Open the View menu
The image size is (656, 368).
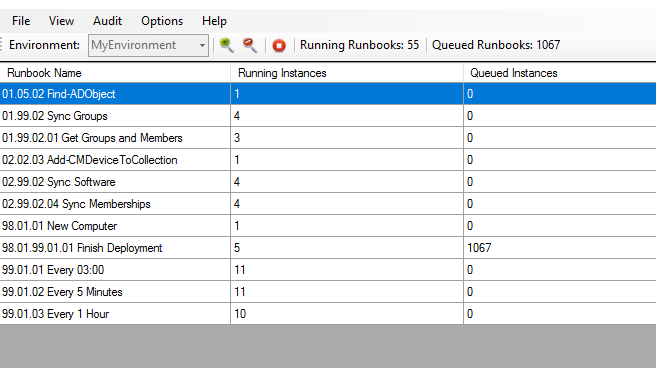point(61,21)
